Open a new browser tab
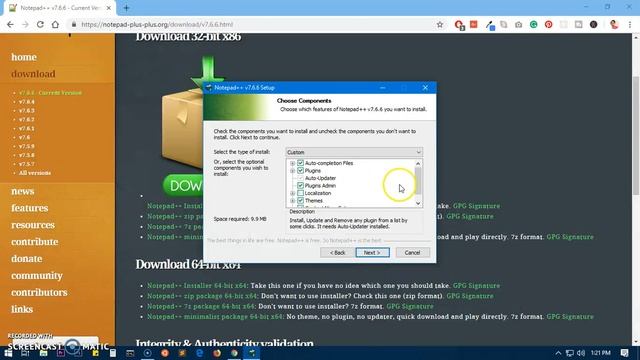Screen dimensions: 640x360 [126, 8]
